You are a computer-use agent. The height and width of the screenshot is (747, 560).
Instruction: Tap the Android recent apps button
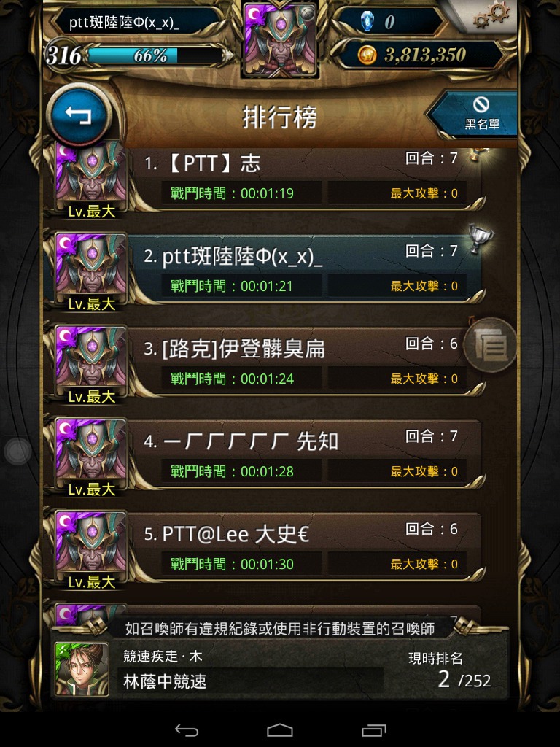[374, 729]
